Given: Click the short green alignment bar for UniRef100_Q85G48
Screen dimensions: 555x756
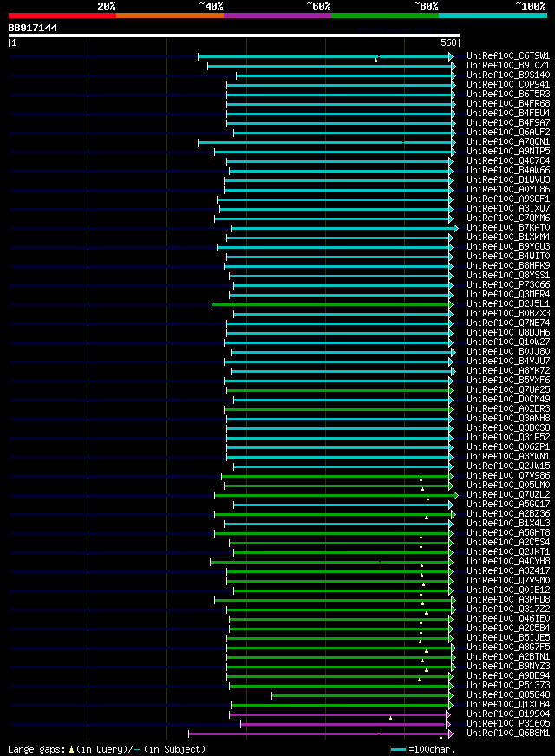Looking at the screenshot, I should (361, 695).
